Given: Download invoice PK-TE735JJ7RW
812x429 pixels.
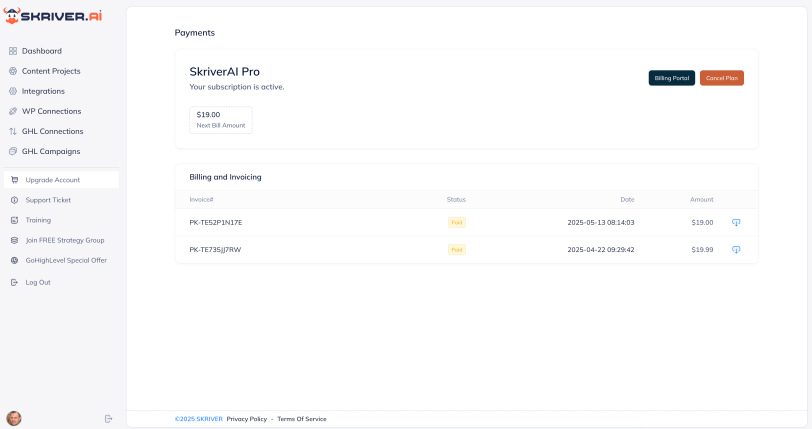Looking at the screenshot, I should point(736,249).
